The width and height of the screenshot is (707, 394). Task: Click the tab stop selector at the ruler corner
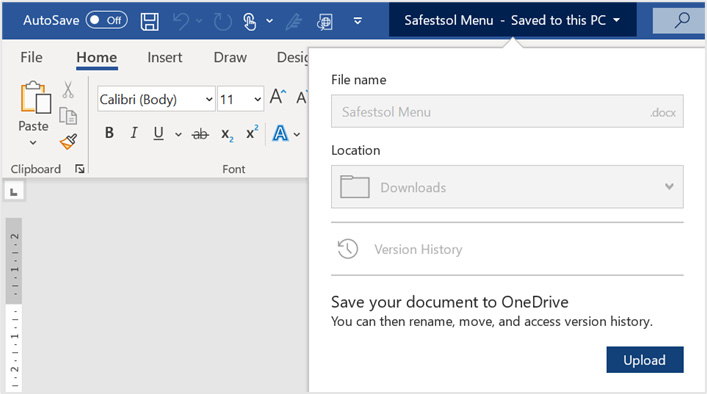point(14,192)
